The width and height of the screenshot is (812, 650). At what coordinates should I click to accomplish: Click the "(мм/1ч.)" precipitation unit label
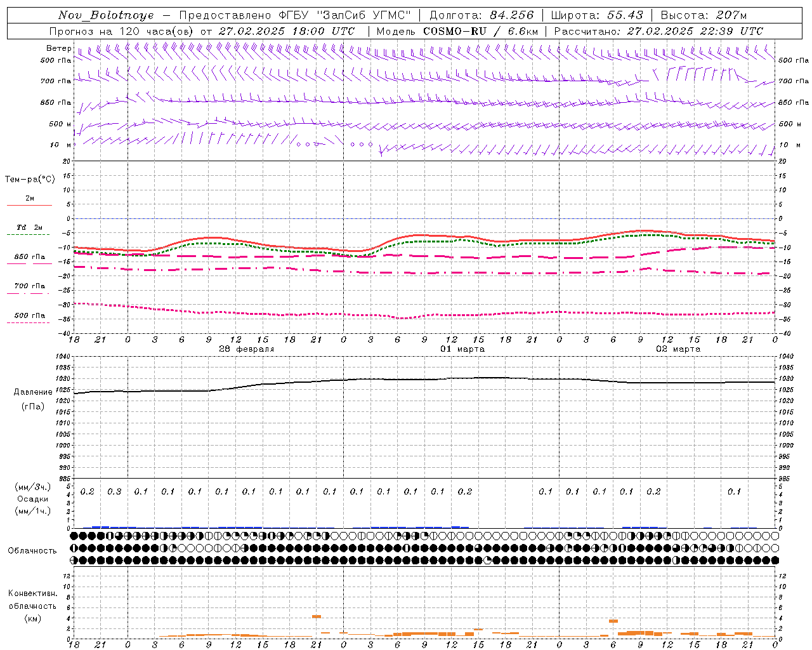click(x=33, y=511)
